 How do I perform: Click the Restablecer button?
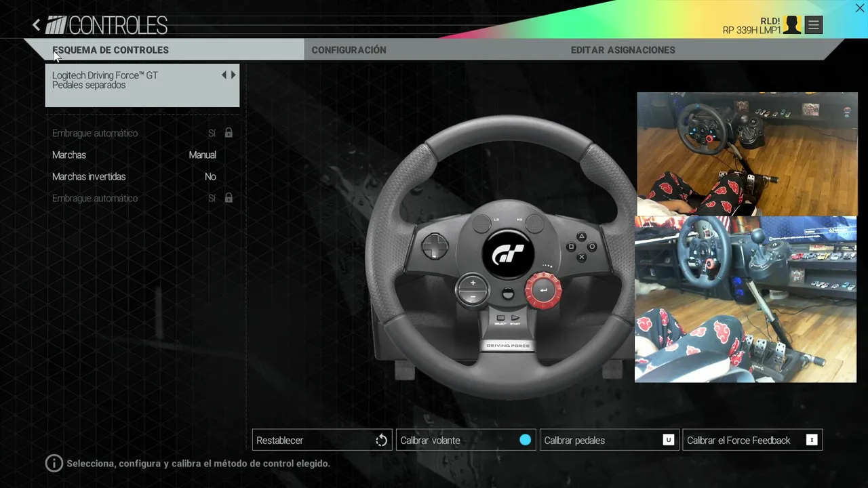pos(322,440)
